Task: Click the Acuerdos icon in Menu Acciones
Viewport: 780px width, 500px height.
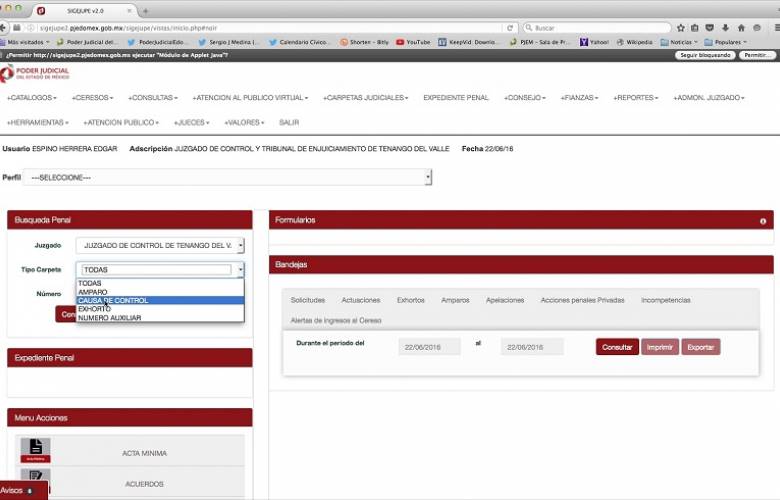Action: click(x=34, y=478)
